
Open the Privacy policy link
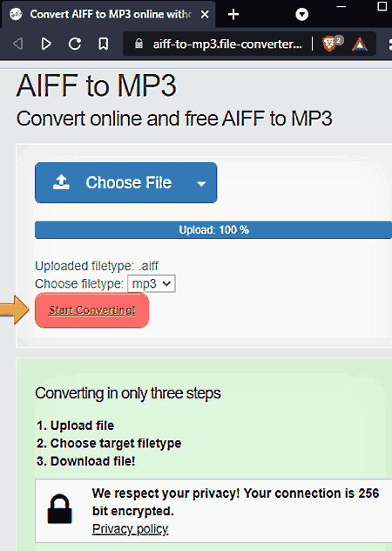[x=131, y=529]
